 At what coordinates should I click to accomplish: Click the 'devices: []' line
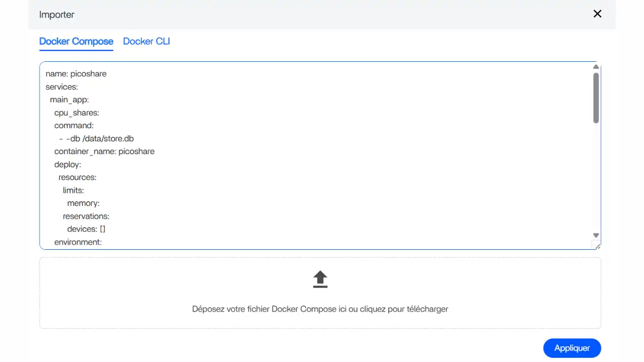coord(86,229)
